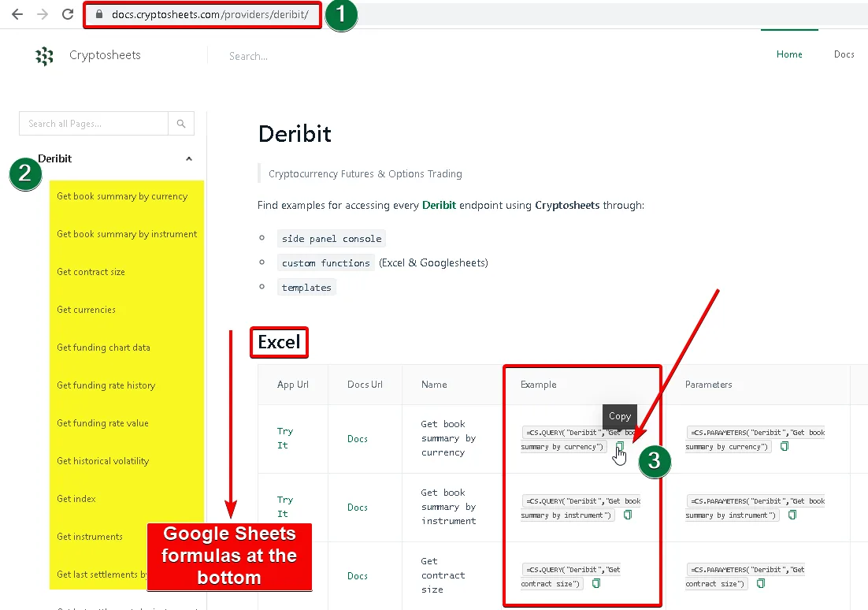
Task: Select the Deribit sidebar section title
Action: 55,159
